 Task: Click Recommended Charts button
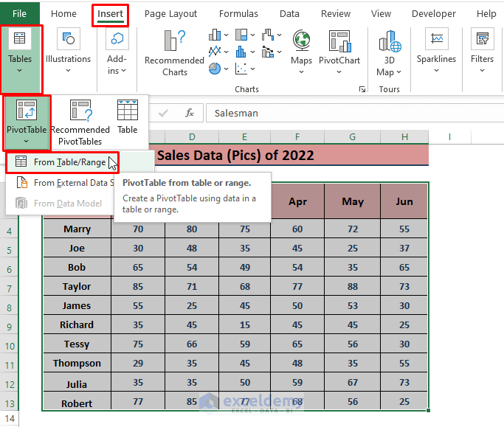[174, 53]
